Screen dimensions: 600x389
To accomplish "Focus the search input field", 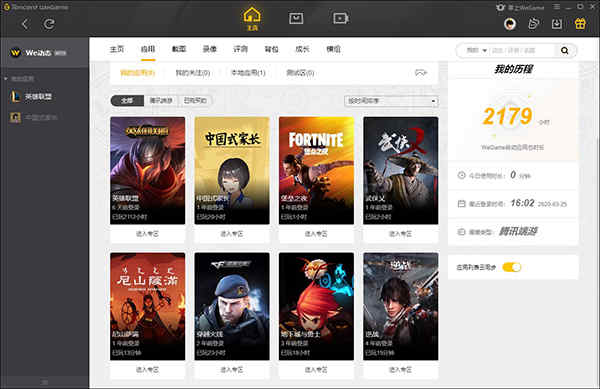I will [522, 50].
